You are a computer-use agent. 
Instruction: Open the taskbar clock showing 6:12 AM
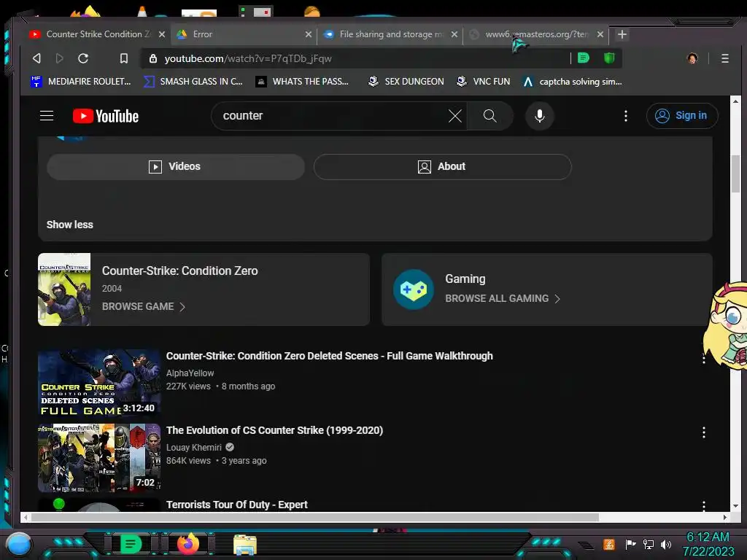708,544
